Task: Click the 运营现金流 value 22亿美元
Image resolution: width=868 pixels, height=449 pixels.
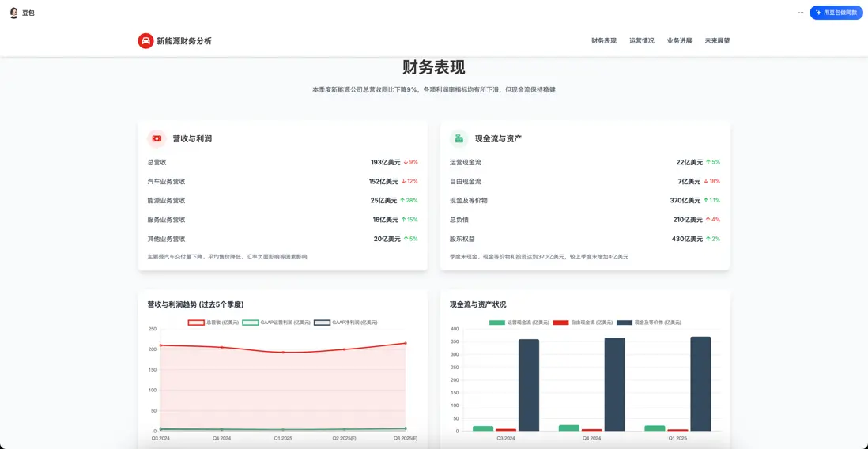Action: pos(689,162)
